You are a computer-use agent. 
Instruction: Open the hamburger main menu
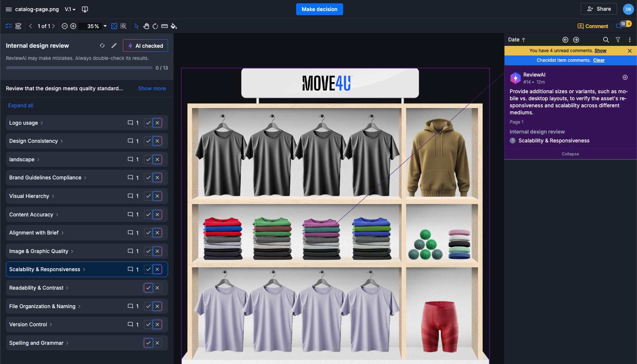pos(9,9)
